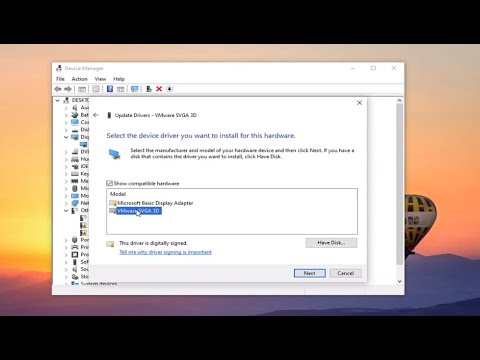The image size is (480, 360).
Task: Expand the Key keyboards row arrow
Action: pos(66,174)
